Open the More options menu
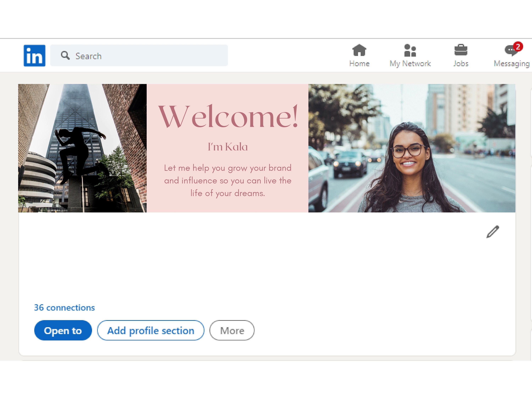 coord(232,330)
